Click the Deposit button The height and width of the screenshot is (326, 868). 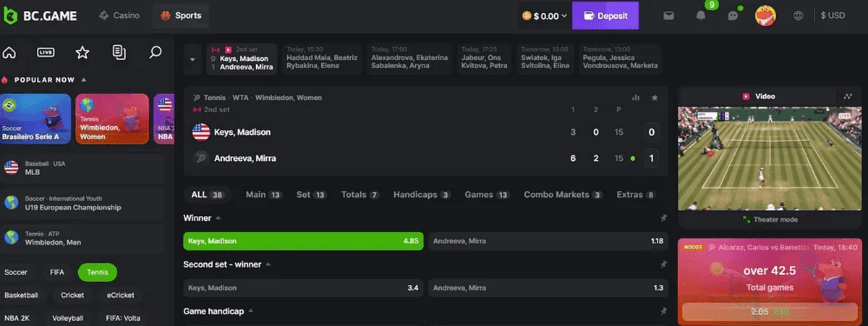[605, 15]
